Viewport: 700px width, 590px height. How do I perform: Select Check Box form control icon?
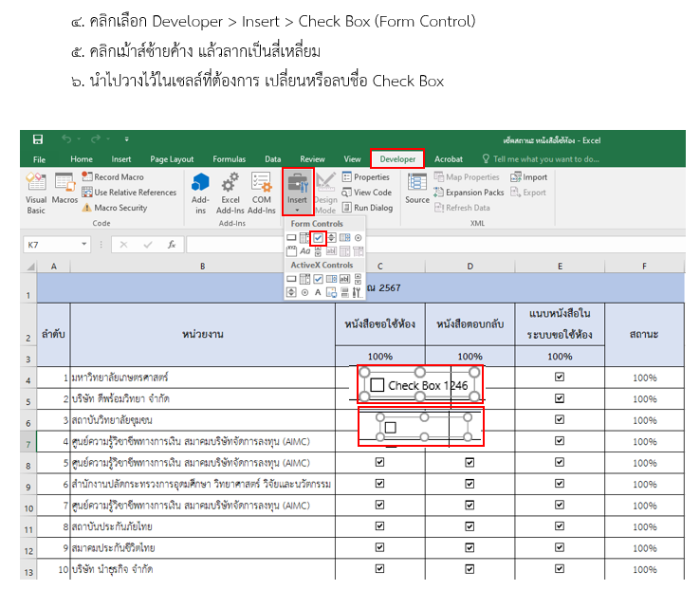click(x=319, y=237)
